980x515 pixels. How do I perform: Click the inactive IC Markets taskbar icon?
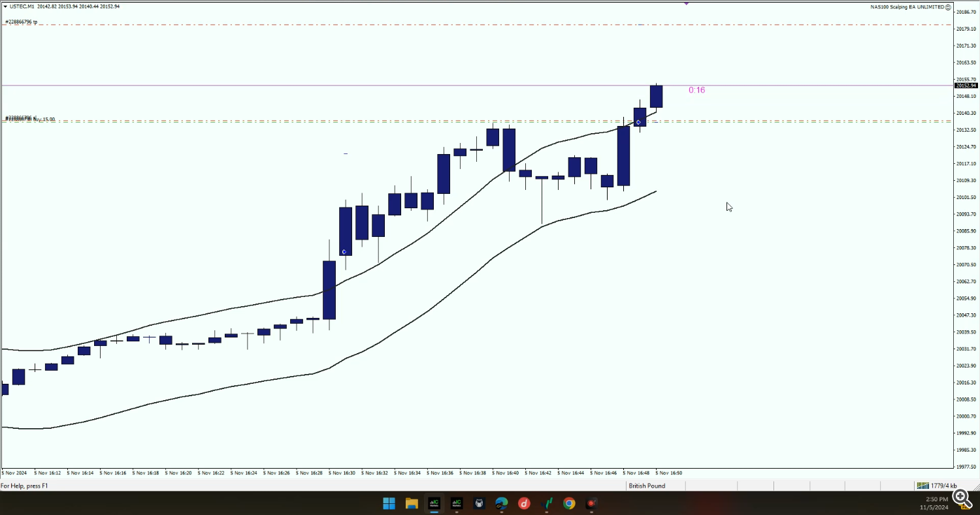click(456, 503)
